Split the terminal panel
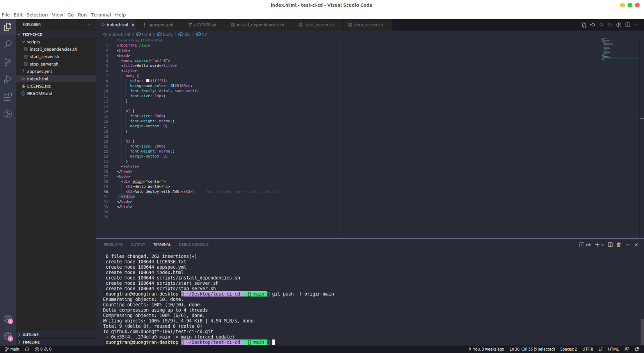 point(610,245)
